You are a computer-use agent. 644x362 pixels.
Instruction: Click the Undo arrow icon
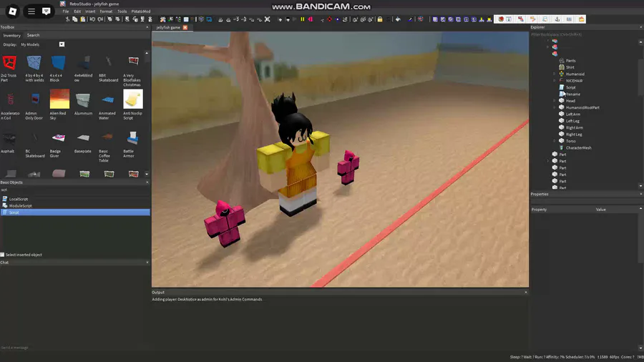click(92, 19)
